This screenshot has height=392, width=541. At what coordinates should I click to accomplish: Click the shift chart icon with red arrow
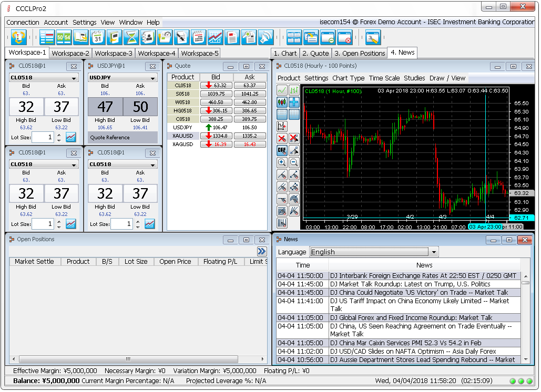(x=282, y=126)
